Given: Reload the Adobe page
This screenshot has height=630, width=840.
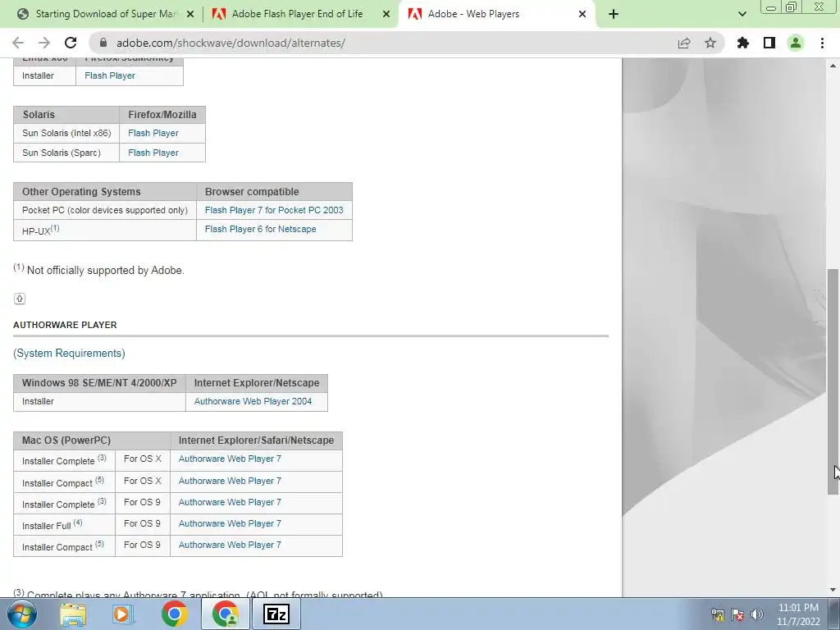Looking at the screenshot, I should pyautogui.click(x=71, y=43).
